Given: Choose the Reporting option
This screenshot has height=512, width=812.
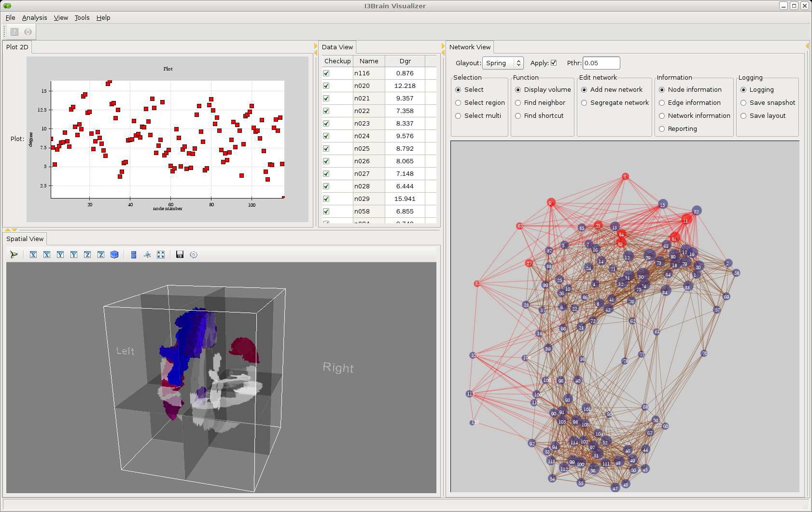Looking at the screenshot, I should coord(678,129).
